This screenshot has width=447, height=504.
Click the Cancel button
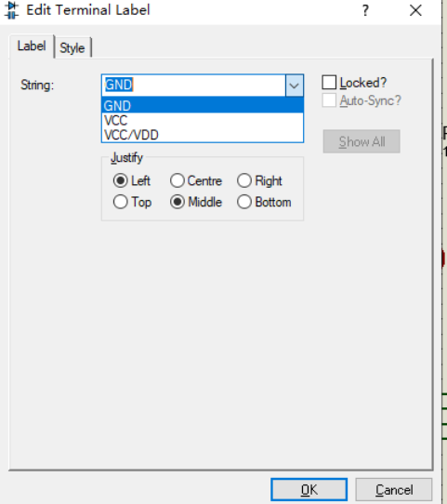click(394, 489)
